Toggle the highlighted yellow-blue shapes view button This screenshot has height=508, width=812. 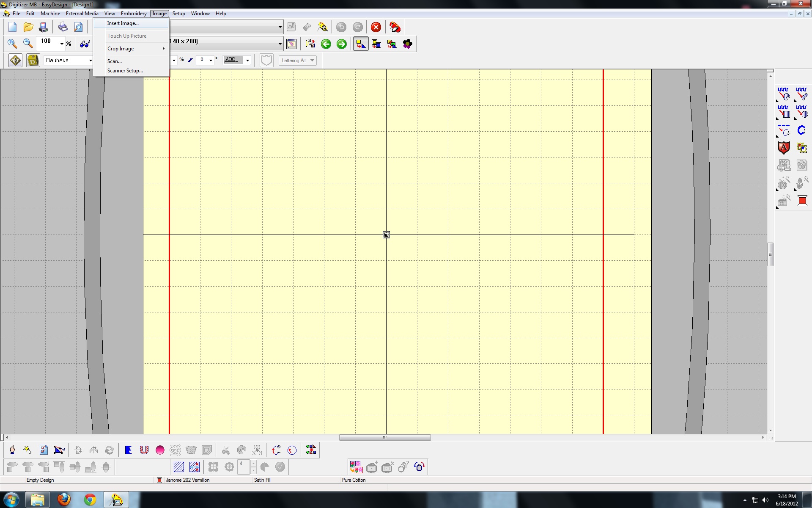pos(361,44)
